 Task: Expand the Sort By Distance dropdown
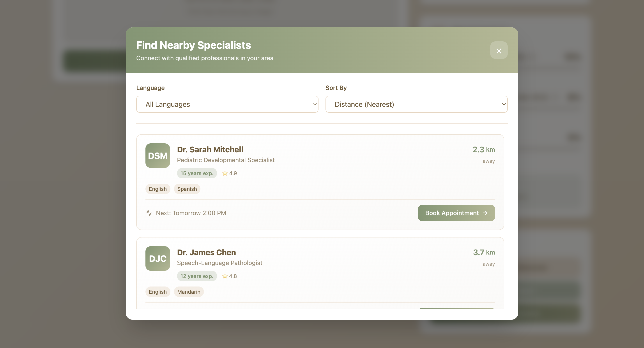[416, 104]
